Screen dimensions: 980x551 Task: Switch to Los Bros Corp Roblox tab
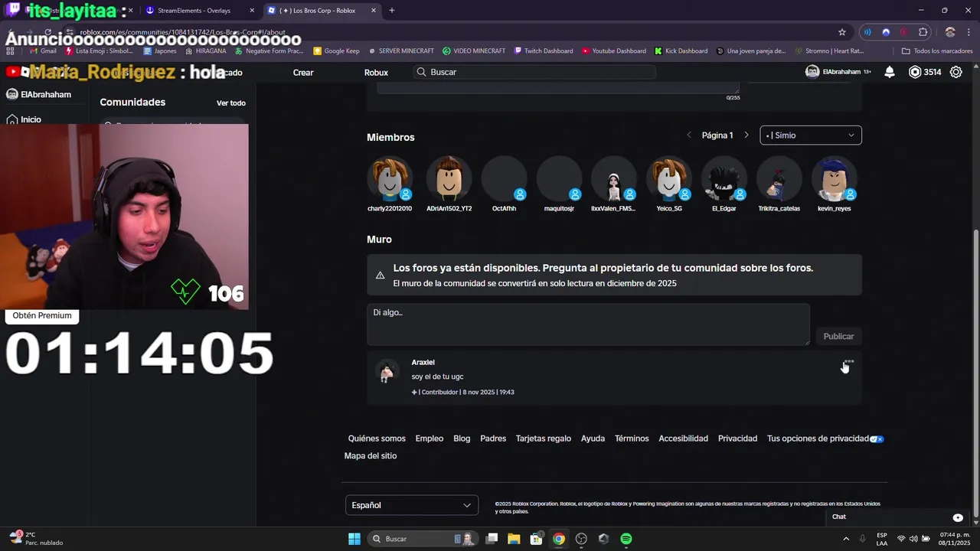tap(322, 11)
